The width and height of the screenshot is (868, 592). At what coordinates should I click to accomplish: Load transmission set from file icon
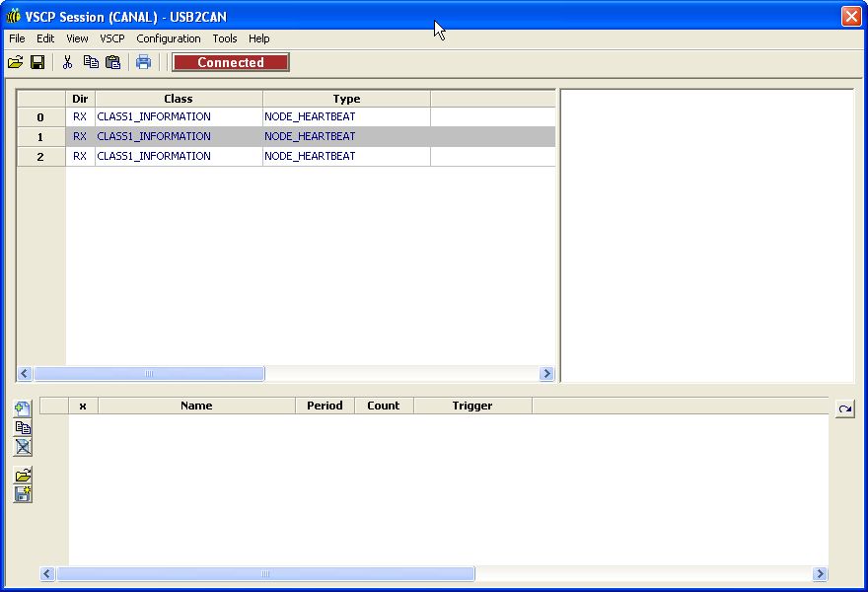point(23,476)
